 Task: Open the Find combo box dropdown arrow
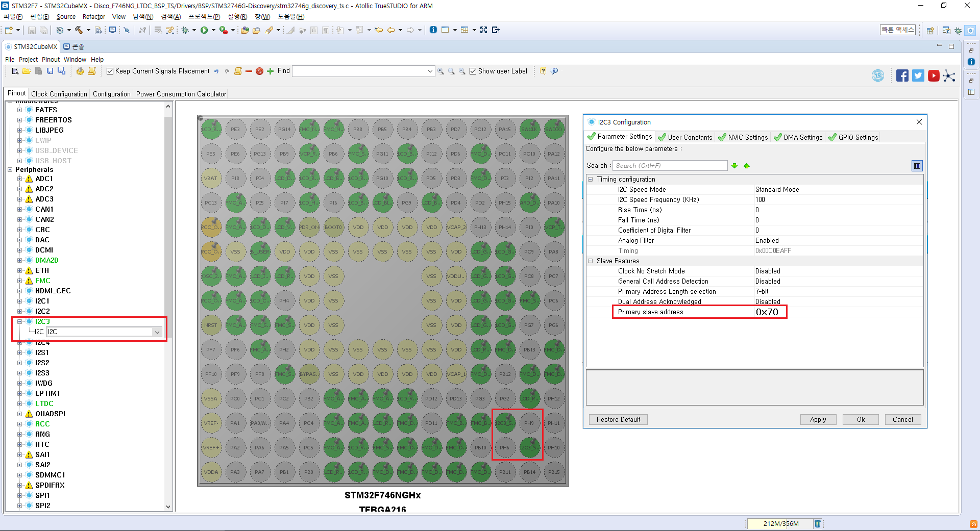tap(430, 71)
